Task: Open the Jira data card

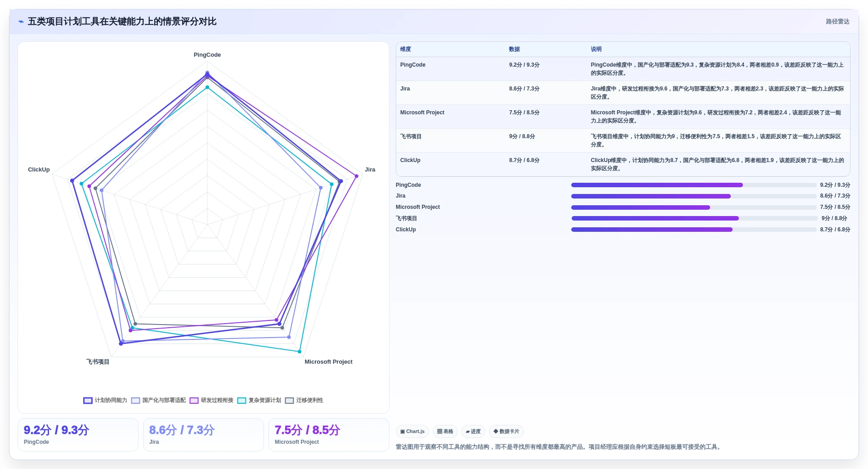Action: coord(203,435)
